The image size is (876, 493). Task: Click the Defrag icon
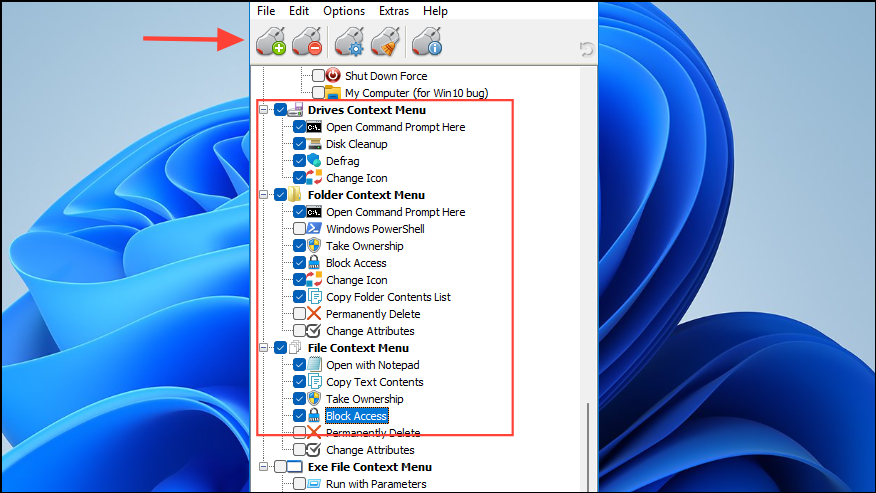(315, 160)
